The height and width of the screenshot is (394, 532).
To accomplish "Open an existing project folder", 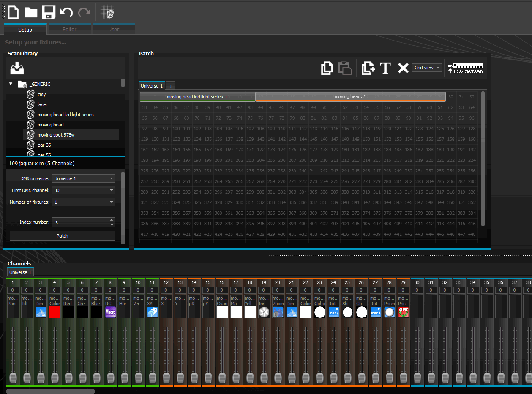I will (31, 12).
